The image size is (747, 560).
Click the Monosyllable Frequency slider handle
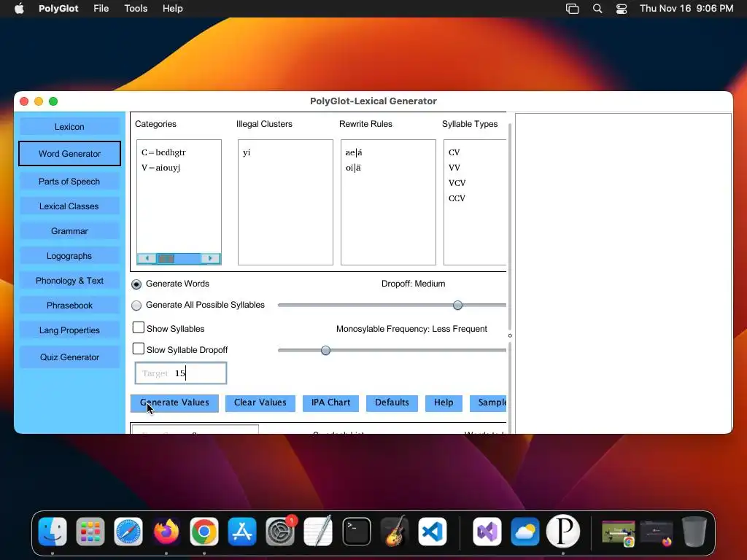point(325,351)
